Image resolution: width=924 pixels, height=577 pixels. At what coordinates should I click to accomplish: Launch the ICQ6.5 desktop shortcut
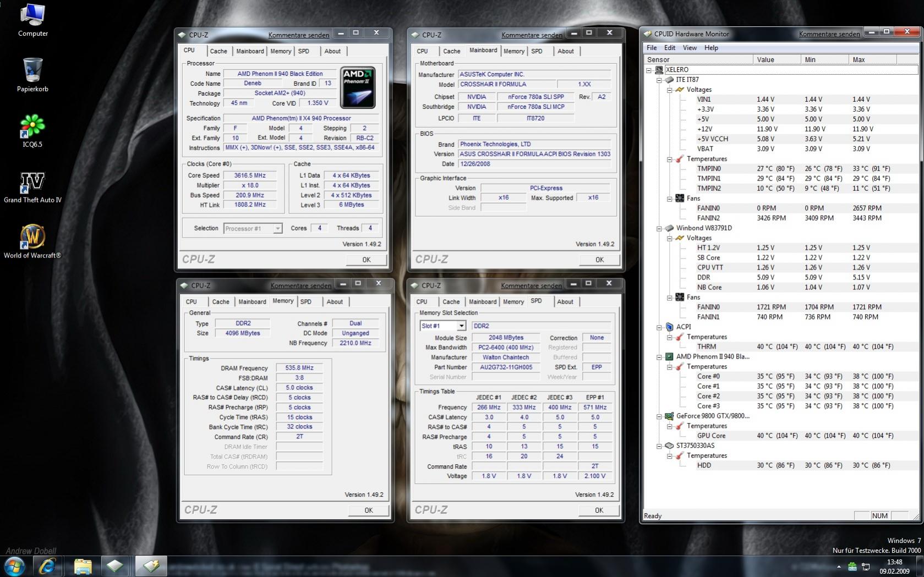click(32, 131)
